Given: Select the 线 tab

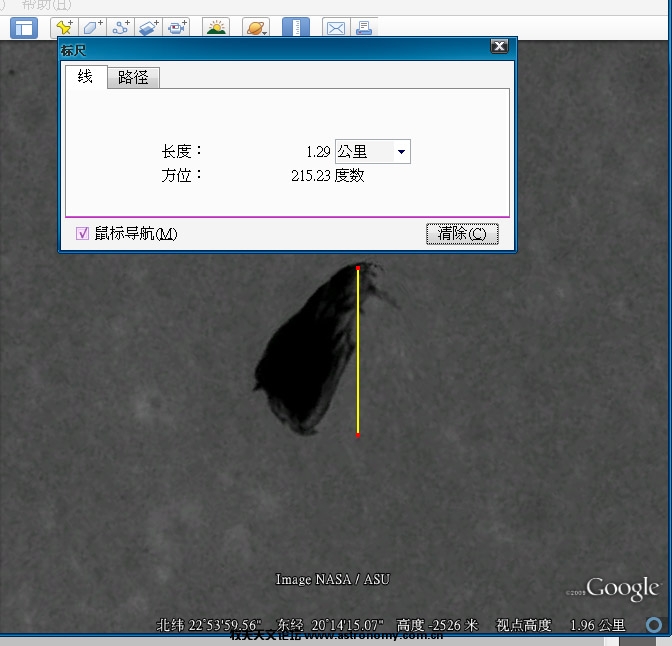Looking at the screenshot, I should coord(85,76).
